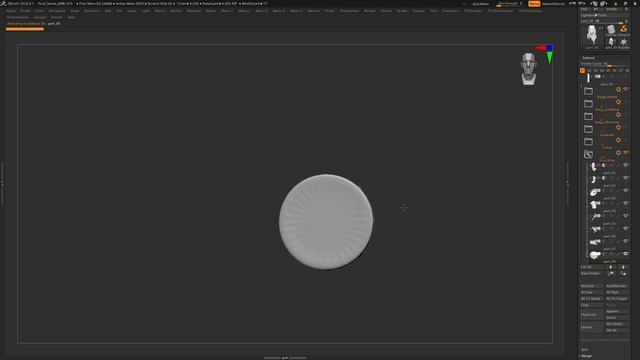Viewport: 640px width, 360px height.
Task: Select the small pant tool thumbnail beside PolyMesh3D
Action: click(611, 42)
